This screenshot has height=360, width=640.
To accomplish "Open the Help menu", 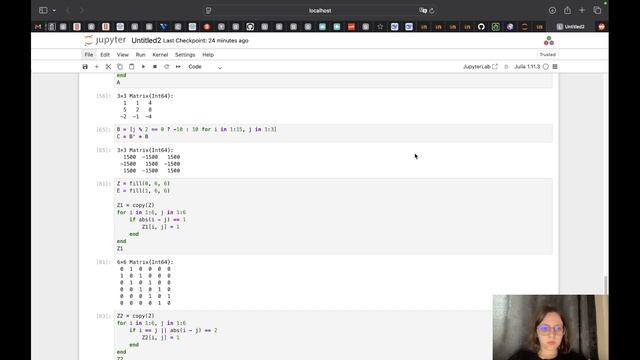I will 208,55.
